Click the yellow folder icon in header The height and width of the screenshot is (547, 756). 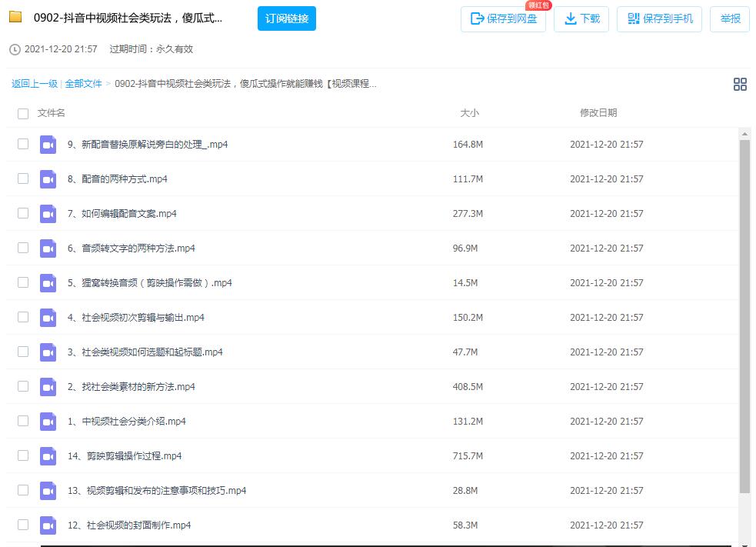click(x=15, y=17)
